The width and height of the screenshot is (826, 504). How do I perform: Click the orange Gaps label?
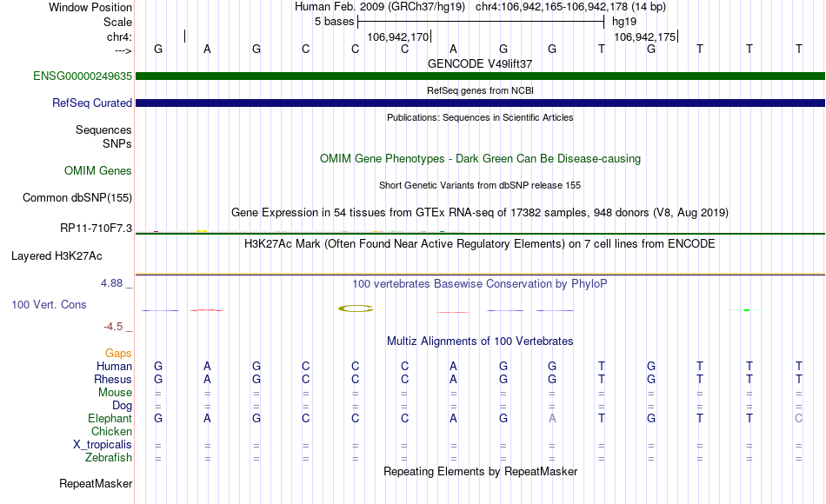click(118, 354)
